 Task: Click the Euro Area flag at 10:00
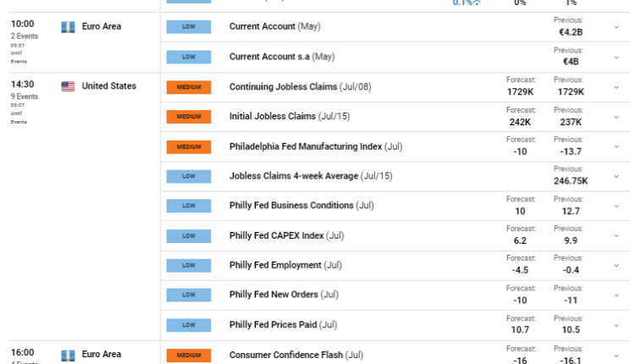(68, 27)
